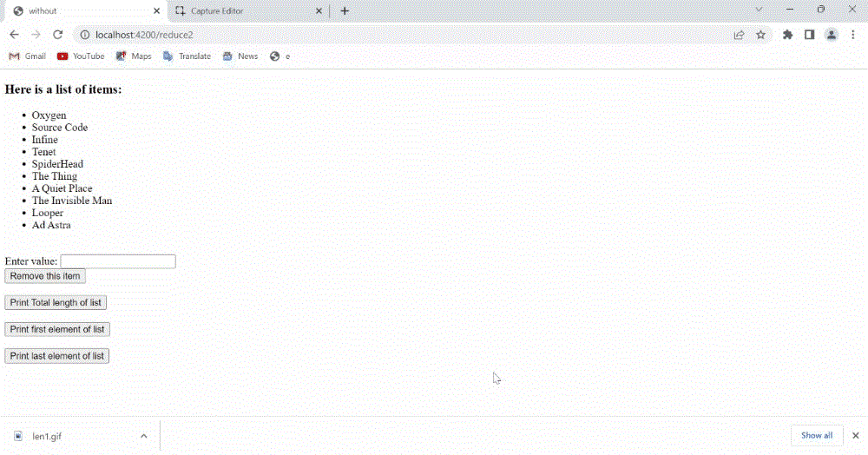This screenshot has width=868, height=455.
Task: Click Print last element of list
Action: [x=57, y=356]
